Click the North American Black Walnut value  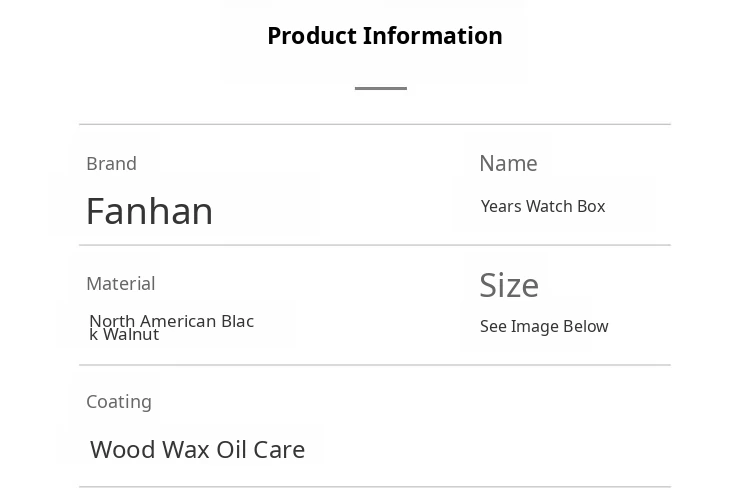171,327
